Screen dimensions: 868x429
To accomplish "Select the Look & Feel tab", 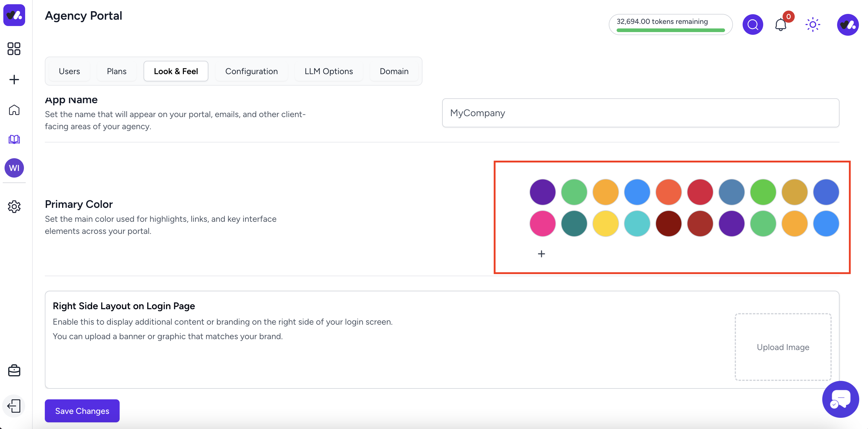I will point(176,71).
